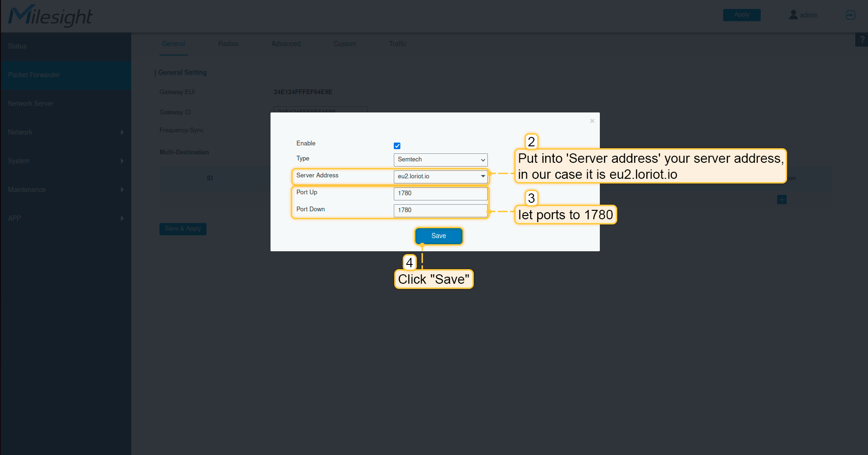
Task: Click the Milesight logo
Action: point(50,16)
